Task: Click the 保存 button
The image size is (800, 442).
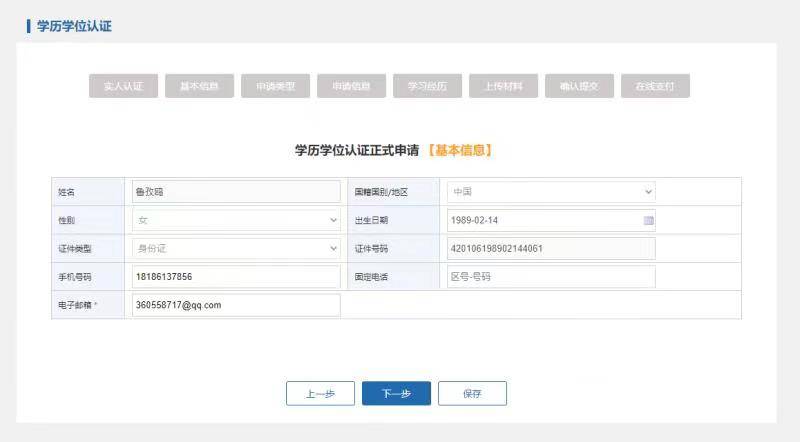Action: [472, 394]
